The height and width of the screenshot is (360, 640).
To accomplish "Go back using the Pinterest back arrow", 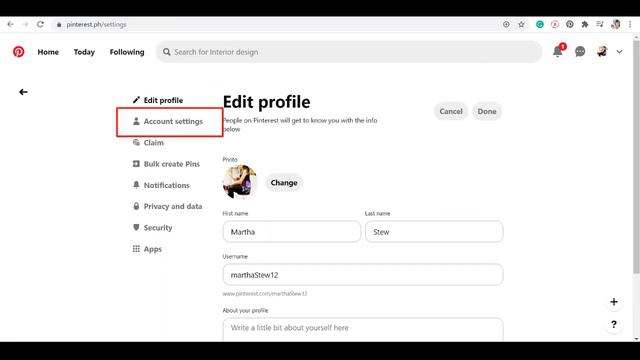I will pos(23,92).
